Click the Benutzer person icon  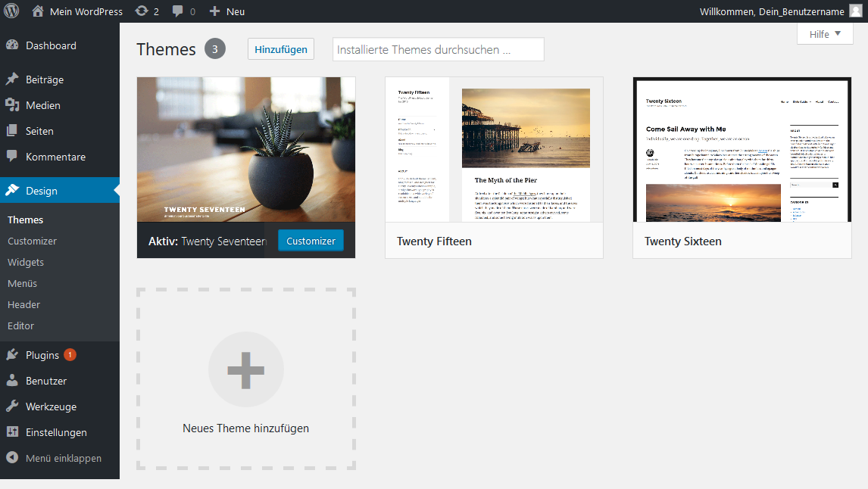[12, 381]
